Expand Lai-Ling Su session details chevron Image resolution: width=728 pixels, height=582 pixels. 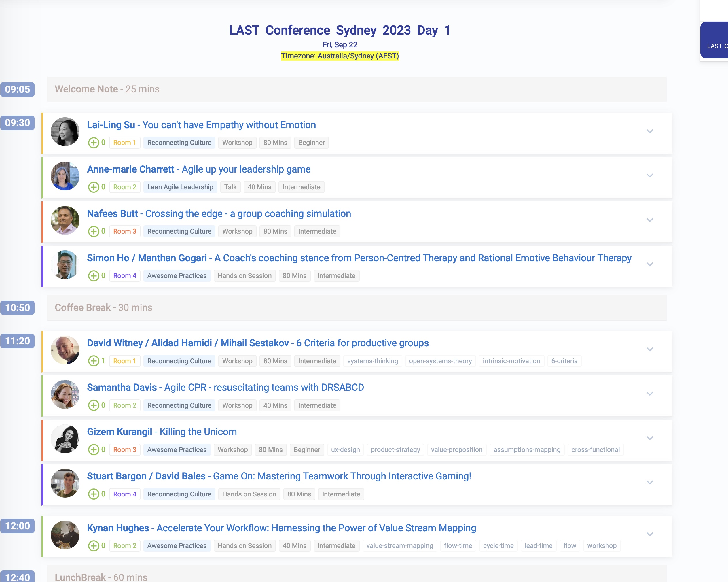(x=650, y=131)
